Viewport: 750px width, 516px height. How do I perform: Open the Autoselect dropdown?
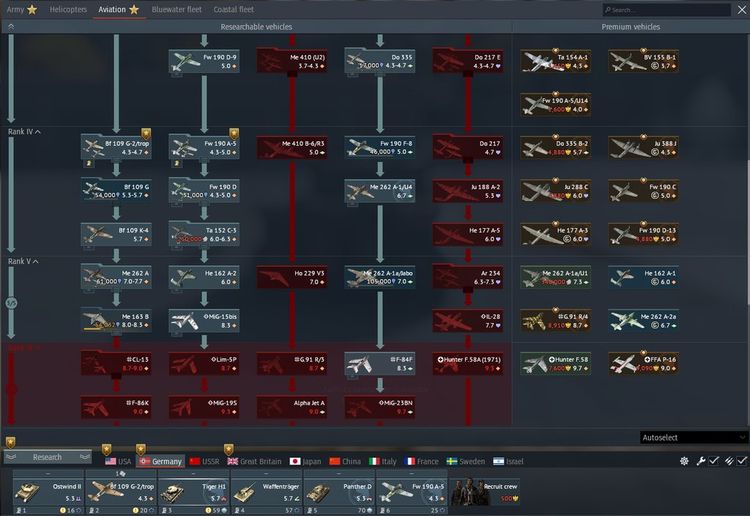(693, 438)
